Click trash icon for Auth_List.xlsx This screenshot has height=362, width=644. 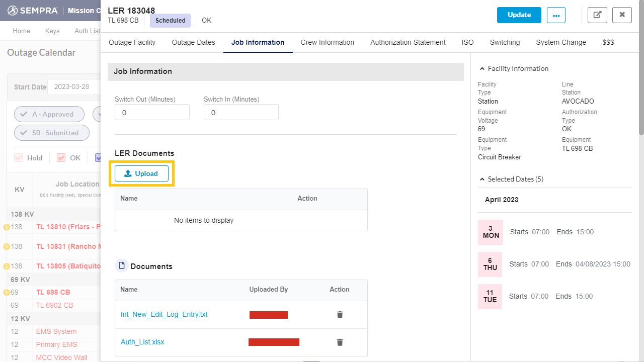tap(340, 342)
